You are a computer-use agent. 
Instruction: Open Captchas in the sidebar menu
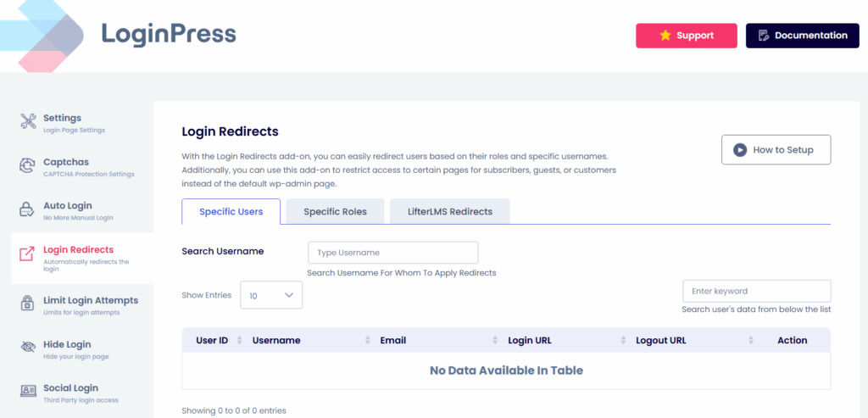click(x=82, y=167)
